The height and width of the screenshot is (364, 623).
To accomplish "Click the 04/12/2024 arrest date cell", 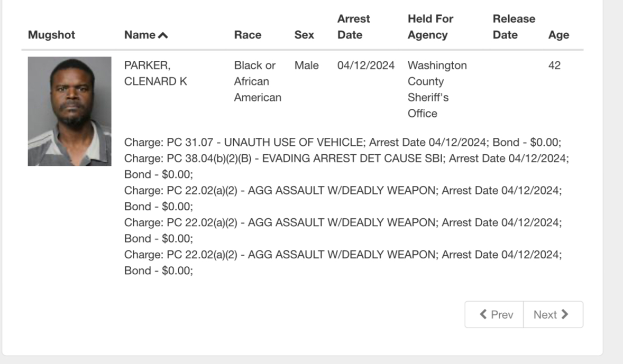I will 366,66.
